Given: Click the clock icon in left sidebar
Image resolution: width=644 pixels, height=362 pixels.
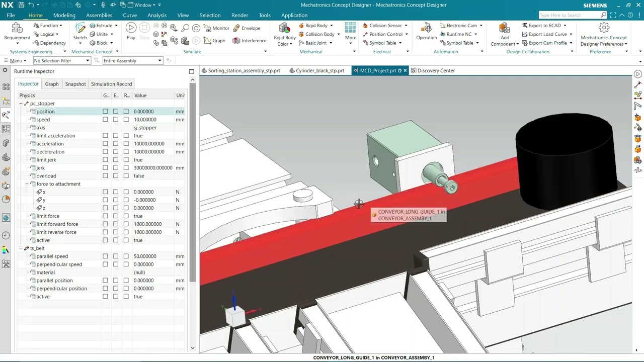Looking at the screenshot, I should pyautogui.click(x=6, y=235).
